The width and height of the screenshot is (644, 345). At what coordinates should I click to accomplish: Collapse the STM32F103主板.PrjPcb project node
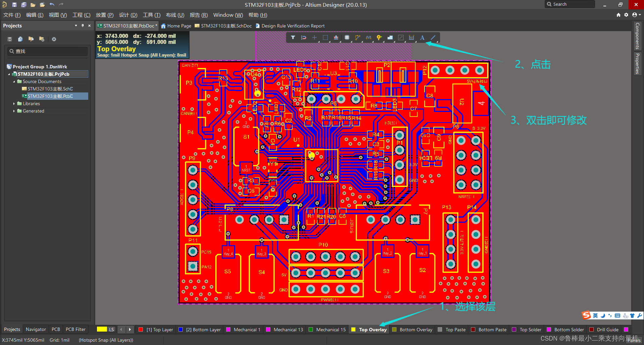coord(9,74)
